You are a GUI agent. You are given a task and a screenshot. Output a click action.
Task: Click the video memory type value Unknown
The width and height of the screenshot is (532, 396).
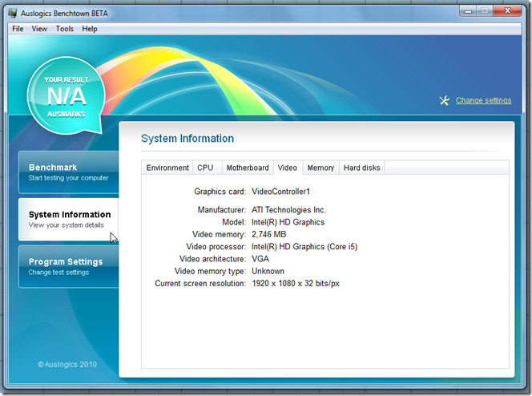pyautogui.click(x=268, y=271)
